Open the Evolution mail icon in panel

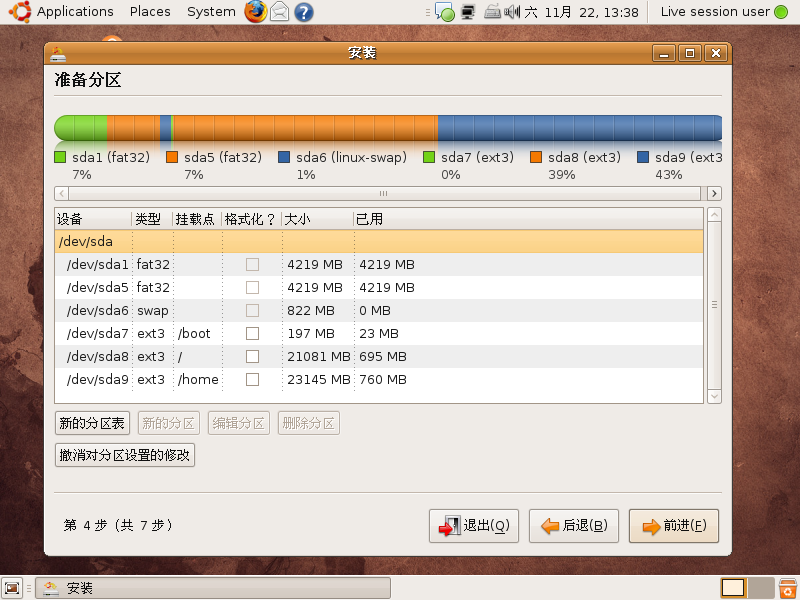[279, 12]
